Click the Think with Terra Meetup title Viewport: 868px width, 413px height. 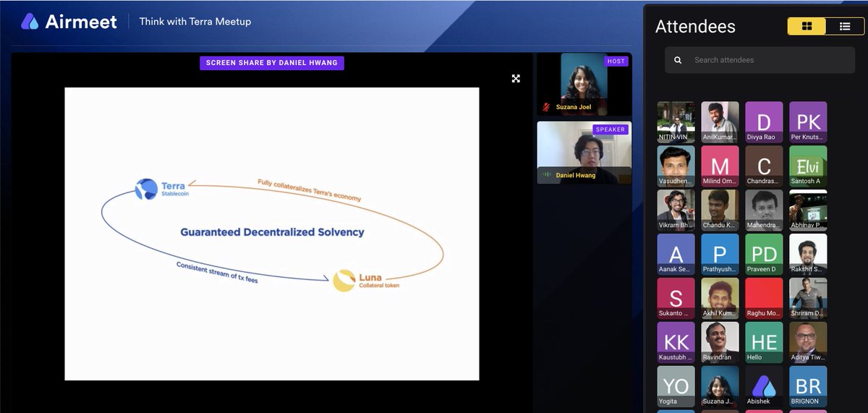195,22
